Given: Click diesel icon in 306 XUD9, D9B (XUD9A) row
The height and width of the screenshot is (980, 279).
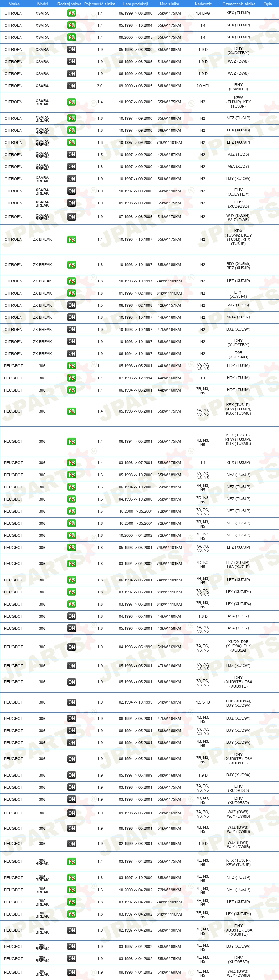Looking at the screenshot, I should click(72, 647).
